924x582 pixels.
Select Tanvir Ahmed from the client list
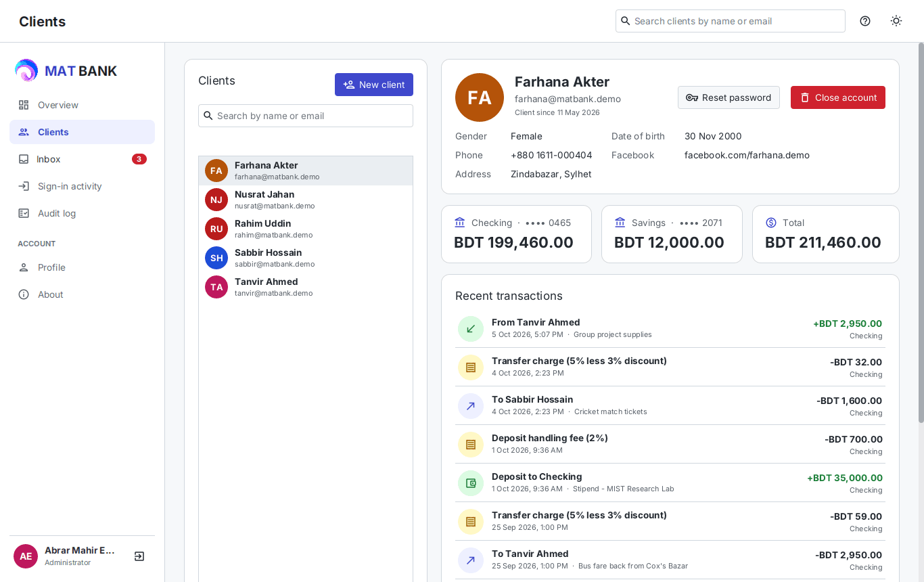click(306, 287)
